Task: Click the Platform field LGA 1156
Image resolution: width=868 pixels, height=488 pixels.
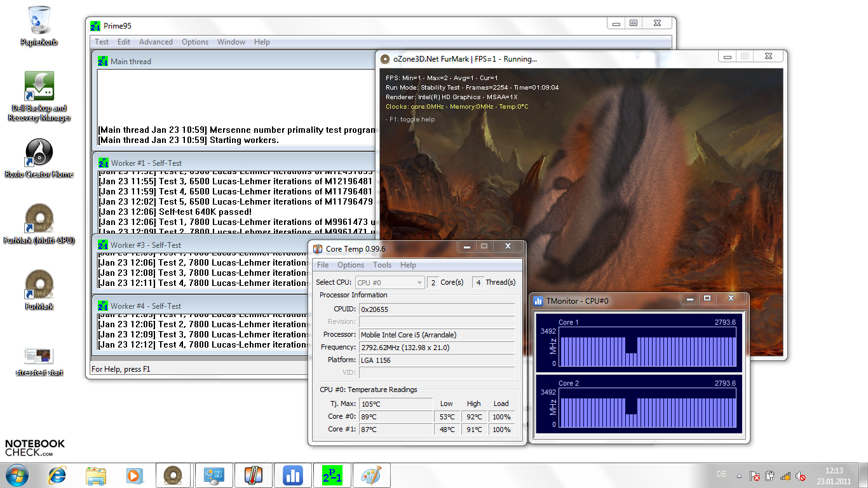Action: [x=437, y=360]
